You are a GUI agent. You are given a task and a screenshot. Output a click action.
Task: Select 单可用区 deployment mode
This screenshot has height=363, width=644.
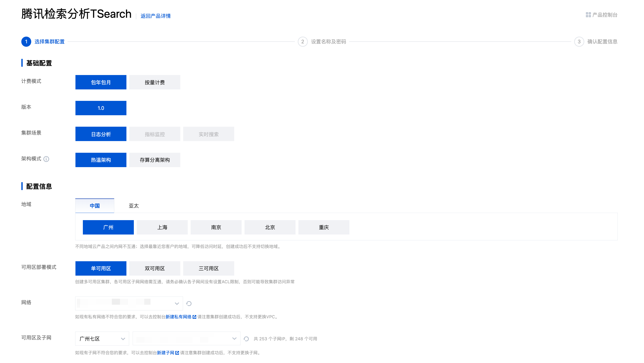point(101,268)
